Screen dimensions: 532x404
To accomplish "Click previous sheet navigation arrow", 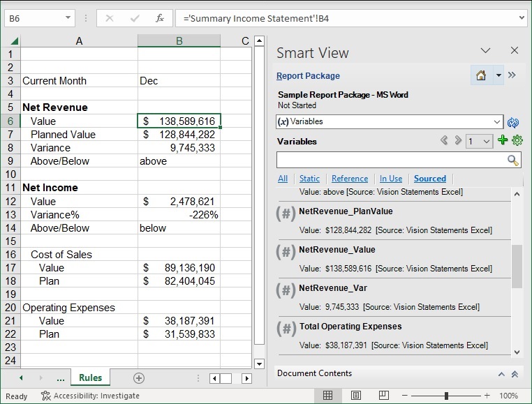I will point(21,378).
